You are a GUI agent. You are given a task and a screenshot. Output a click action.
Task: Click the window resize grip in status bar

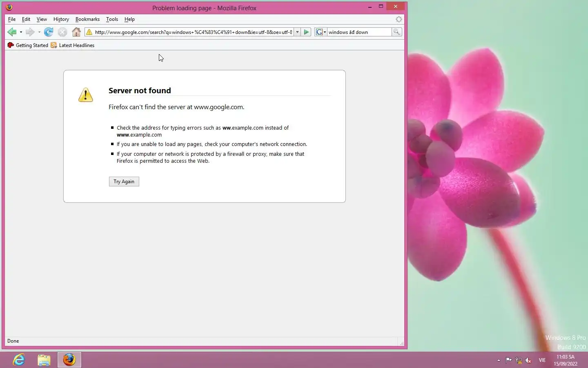click(401, 343)
